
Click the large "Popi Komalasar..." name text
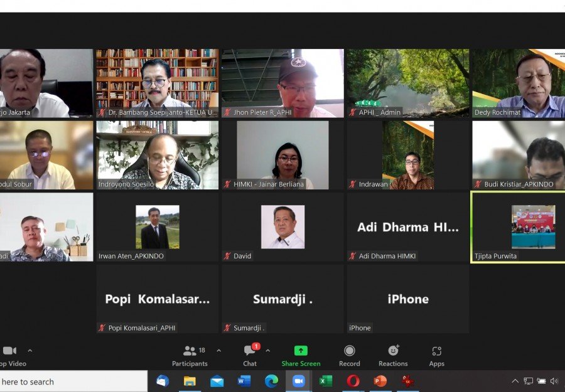(x=158, y=299)
